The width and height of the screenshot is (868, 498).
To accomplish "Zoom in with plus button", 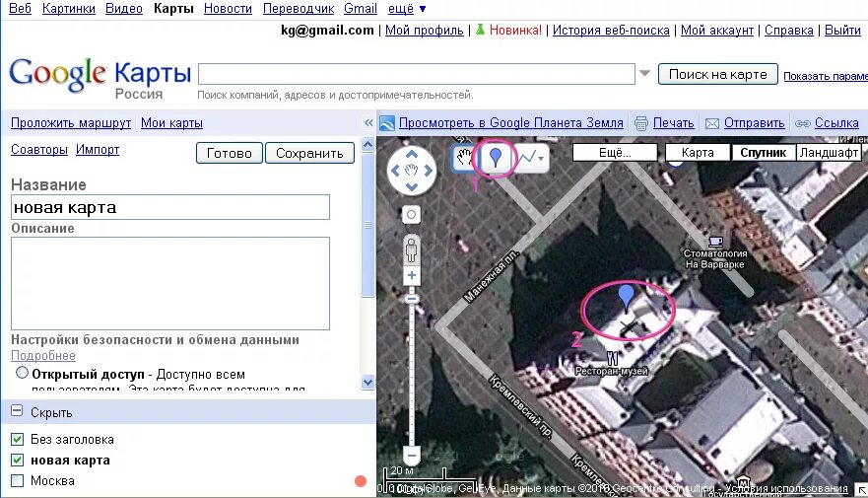I will pyautogui.click(x=411, y=275).
